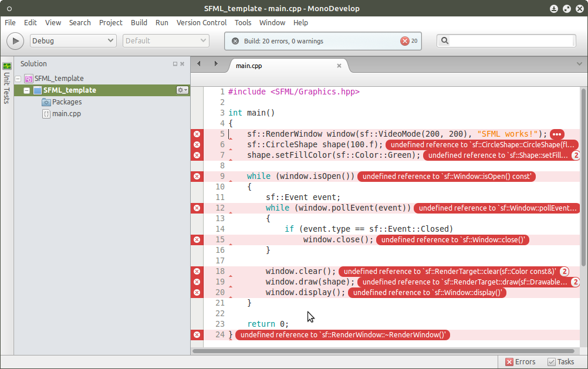Viewport: 588px width, 369px height.
Task: Close the main.cpp tab
Action: (x=339, y=66)
